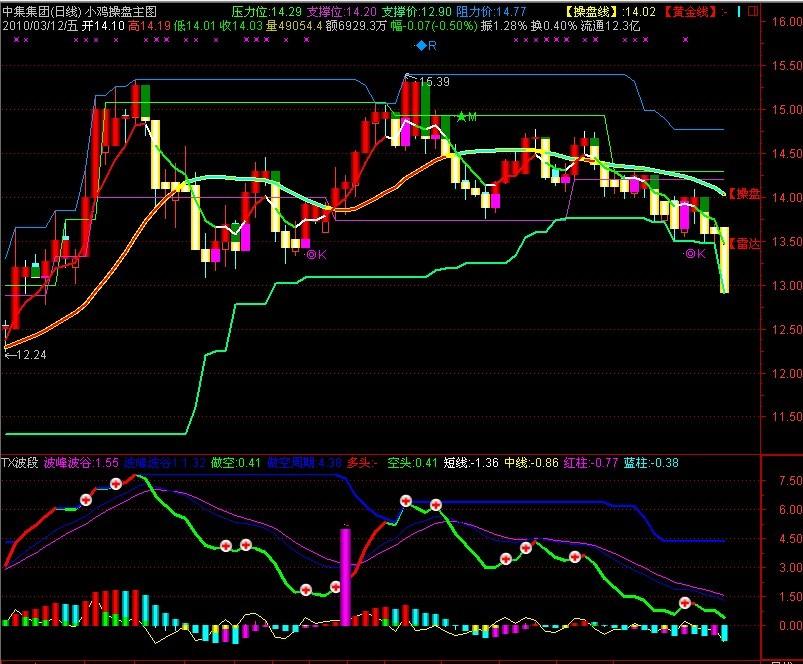This screenshot has width=803, height=664.
Task: Click the 11.50 price axis label
Action: tap(787, 417)
